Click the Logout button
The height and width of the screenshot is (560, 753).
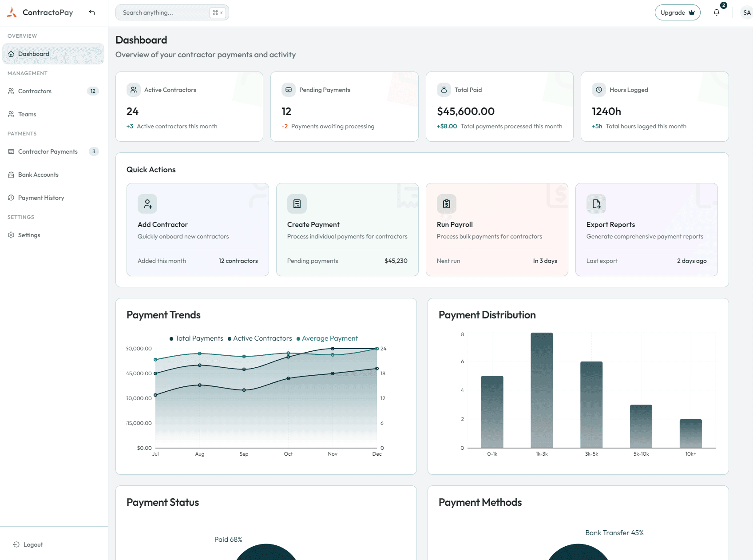tap(28, 544)
